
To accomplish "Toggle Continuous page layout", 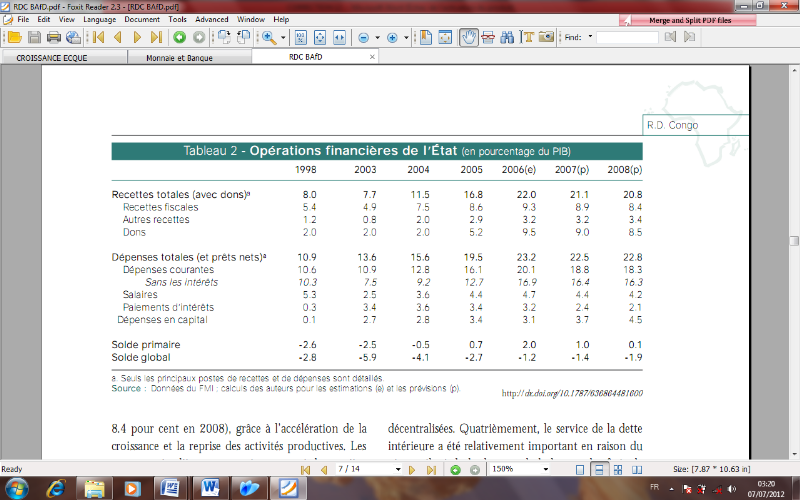I will (599, 470).
